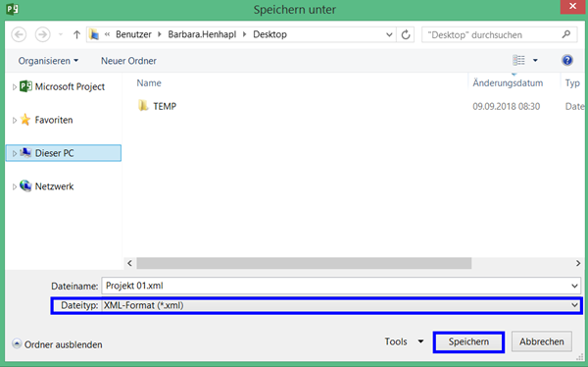Click the TEMP folder icon
The image size is (588, 367).
tap(143, 106)
